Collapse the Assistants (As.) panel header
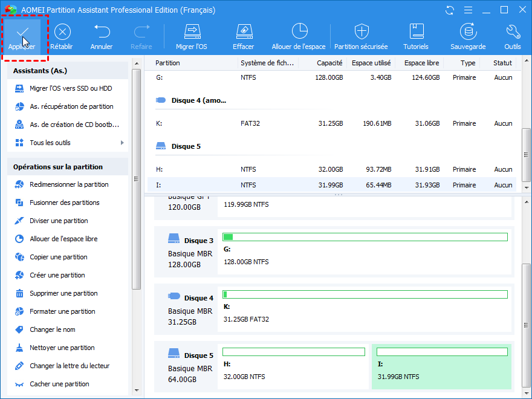This screenshot has height=399, width=532. coord(67,71)
